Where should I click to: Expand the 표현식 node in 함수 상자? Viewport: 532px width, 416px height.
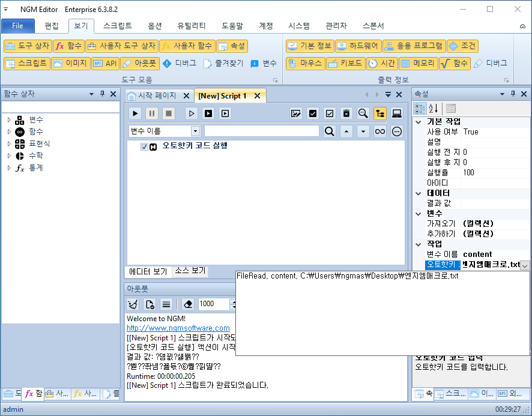[x=10, y=143]
